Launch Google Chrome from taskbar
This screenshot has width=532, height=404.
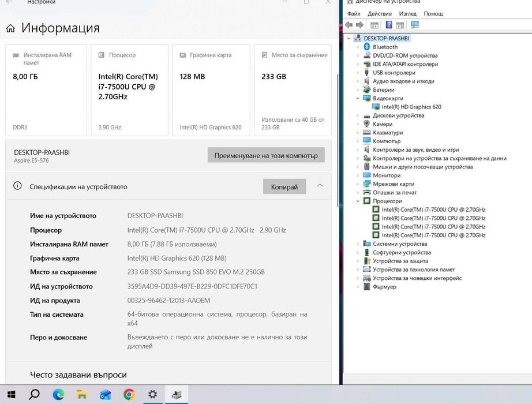(x=129, y=395)
